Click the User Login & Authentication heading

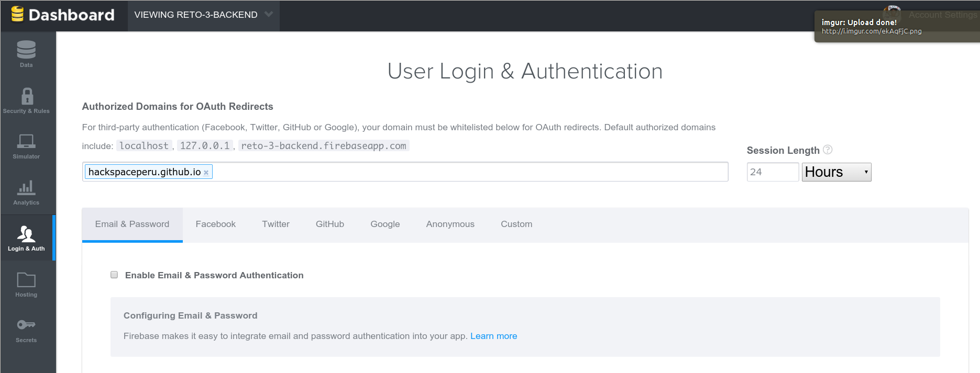[x=525, y=71]
